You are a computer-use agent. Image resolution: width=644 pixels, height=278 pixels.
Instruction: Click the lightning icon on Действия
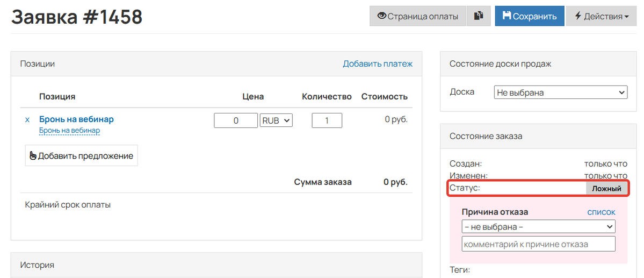pos(578,16)
